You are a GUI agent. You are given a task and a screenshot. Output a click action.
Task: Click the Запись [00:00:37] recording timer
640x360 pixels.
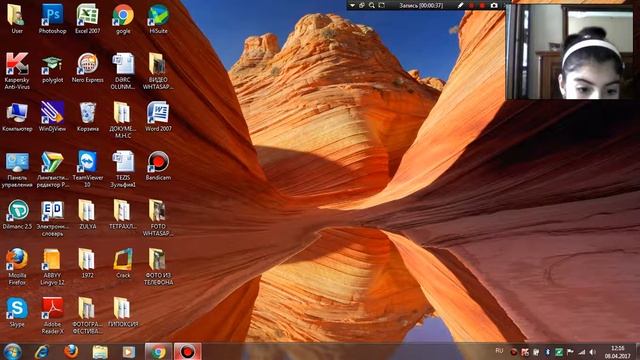(x=421, y=5)
